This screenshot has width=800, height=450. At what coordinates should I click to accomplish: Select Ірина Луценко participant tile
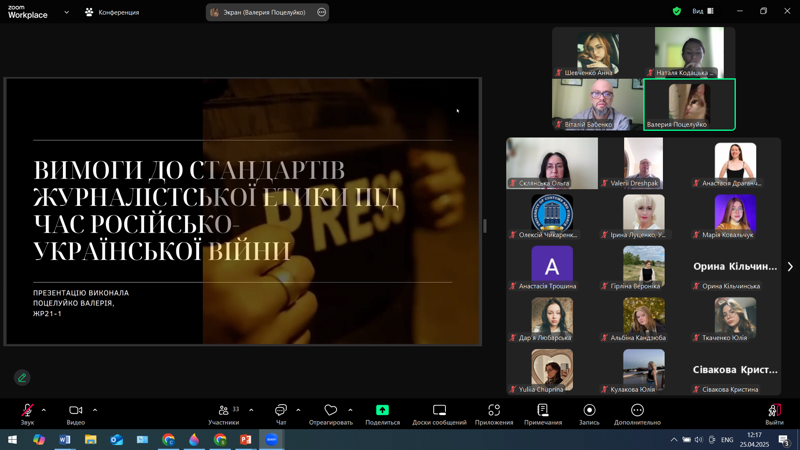pos(643,215)
